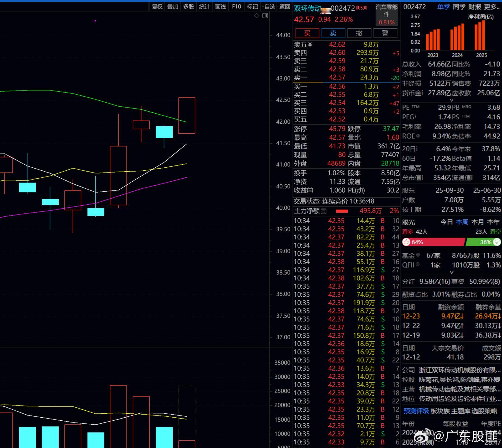The width and height of the screenshot is (502, 448).
Task: Open the F10 company info page
Action: [236, 6]
